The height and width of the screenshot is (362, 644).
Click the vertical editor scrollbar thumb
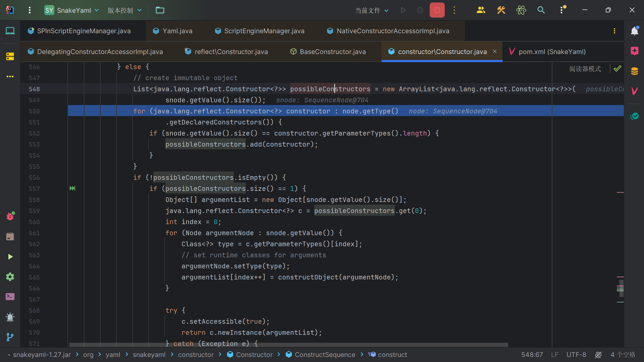621,289
